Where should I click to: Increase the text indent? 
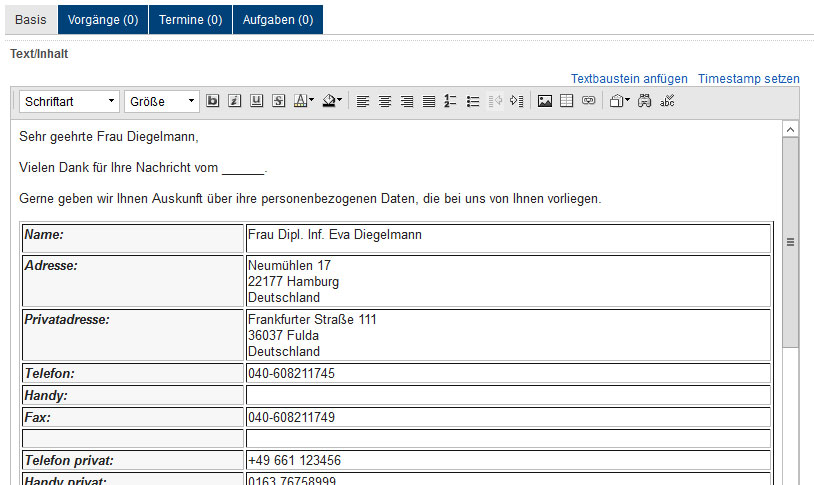coord(516,101)
